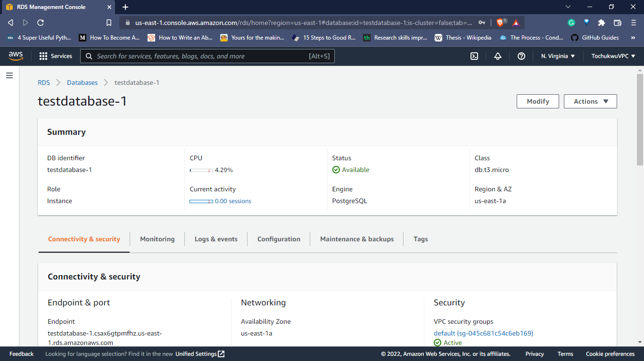Go back with browser back arrow
The height and width of the screenshot is (361, 644).
point(10,23)
